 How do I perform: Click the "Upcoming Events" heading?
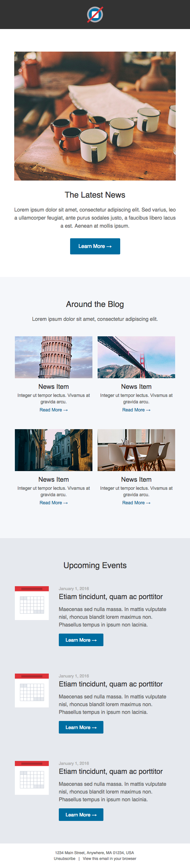point(95,566)
